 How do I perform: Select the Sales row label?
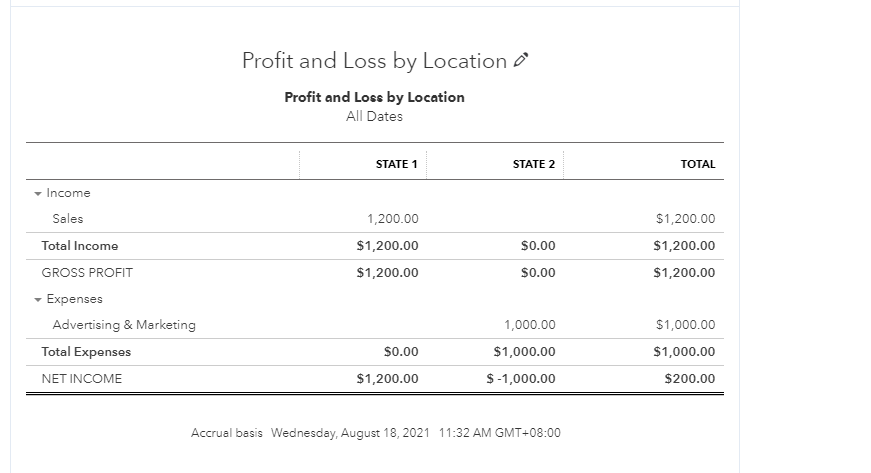click(x=68, y=219)
